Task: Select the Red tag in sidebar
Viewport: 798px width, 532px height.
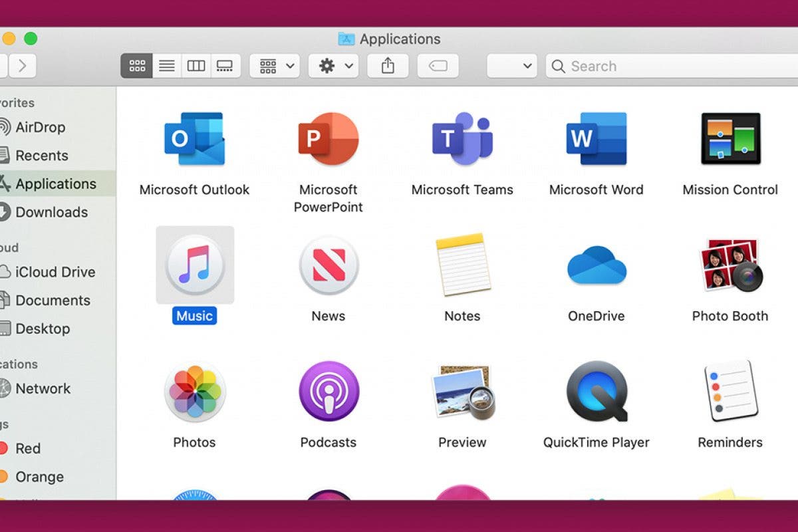Action: pyautogui.click(x=58, y=448)
